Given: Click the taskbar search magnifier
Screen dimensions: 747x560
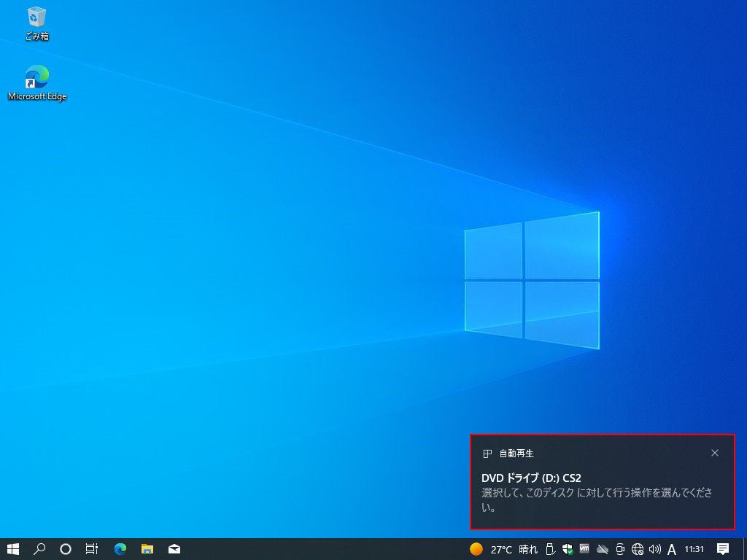Looking at the screenshot, I should click(39, 549).
